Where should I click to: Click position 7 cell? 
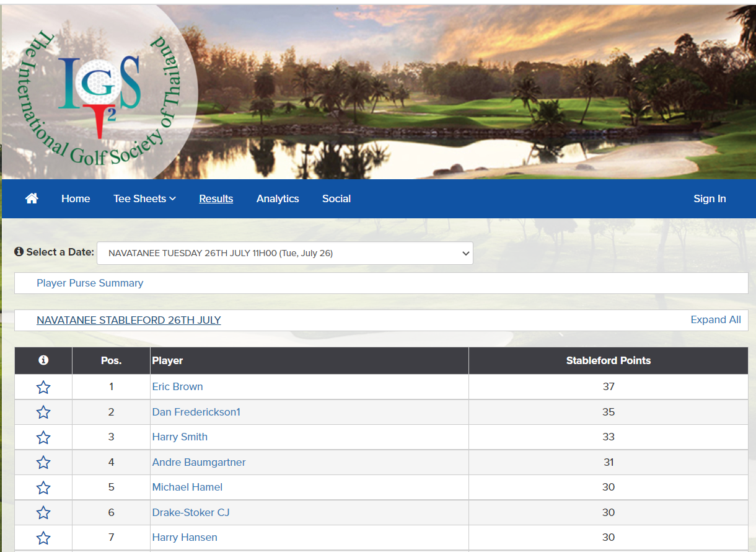[112, 537]
